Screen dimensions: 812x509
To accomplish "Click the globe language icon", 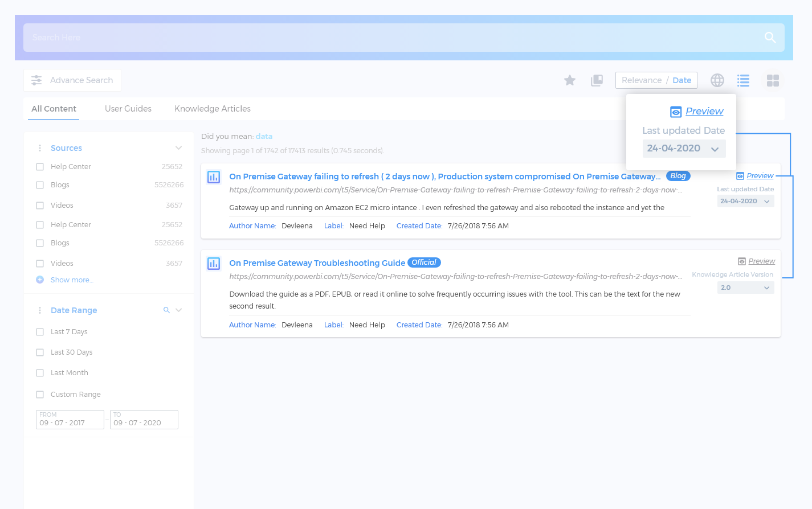I will [x=717, y=80].
